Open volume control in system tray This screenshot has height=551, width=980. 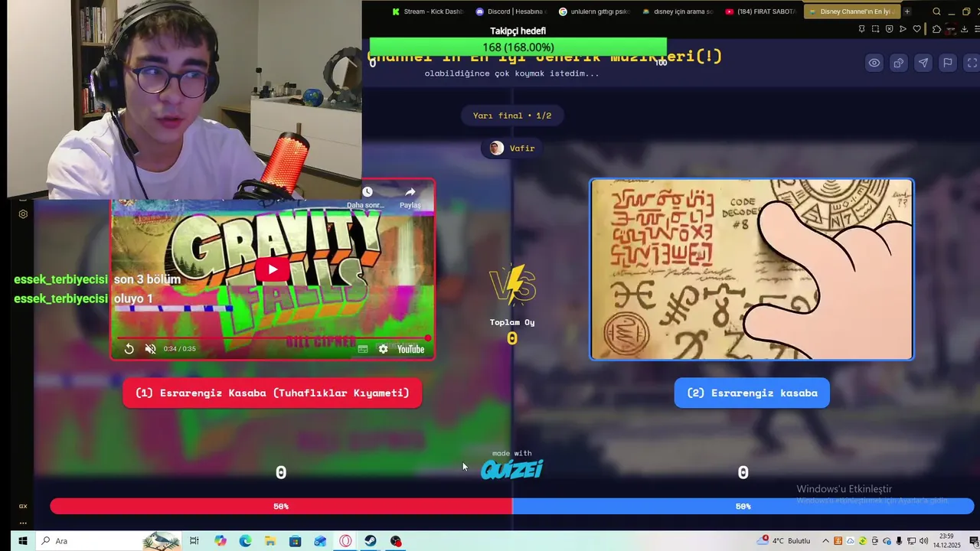[x=924, y=541]
